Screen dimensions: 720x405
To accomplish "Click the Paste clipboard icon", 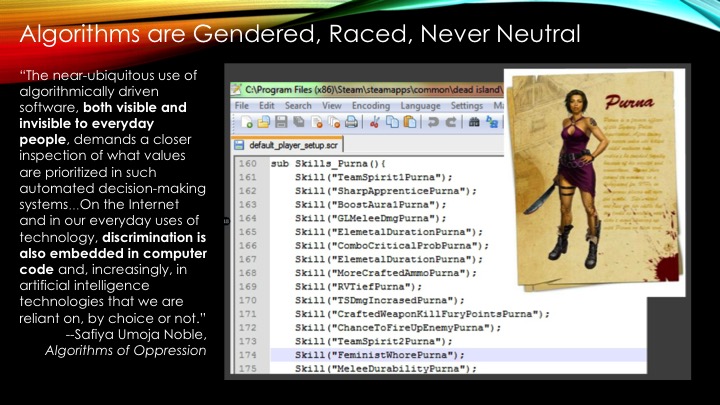I will pos(410,122).
